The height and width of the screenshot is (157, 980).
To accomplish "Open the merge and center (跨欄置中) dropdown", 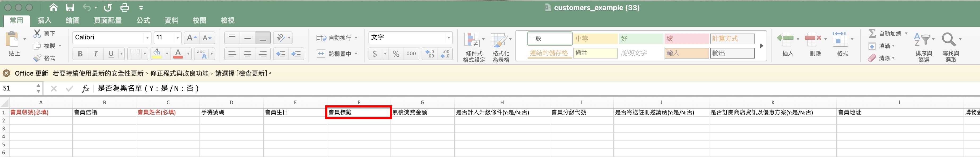I will tap(356, 54).
